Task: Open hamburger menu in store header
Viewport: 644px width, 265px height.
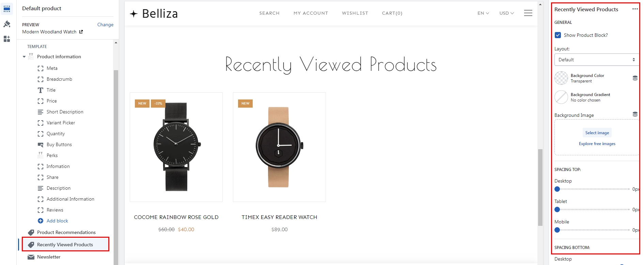Action: click(528, 13)
